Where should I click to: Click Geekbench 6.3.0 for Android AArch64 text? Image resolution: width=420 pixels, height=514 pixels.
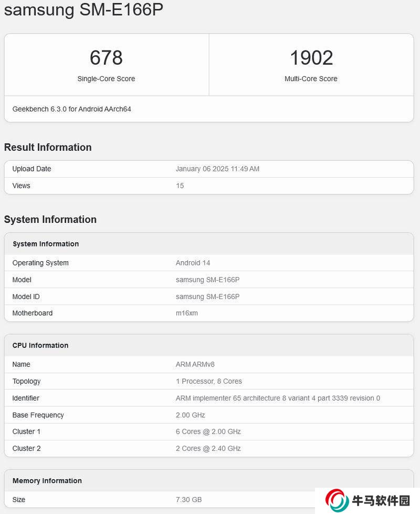(72, 109)
